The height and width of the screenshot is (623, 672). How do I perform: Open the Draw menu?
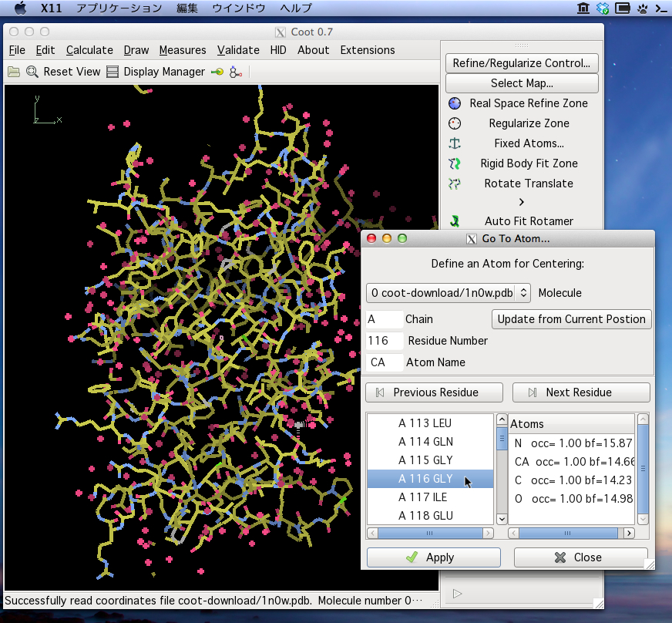click(x=136, y=50)
